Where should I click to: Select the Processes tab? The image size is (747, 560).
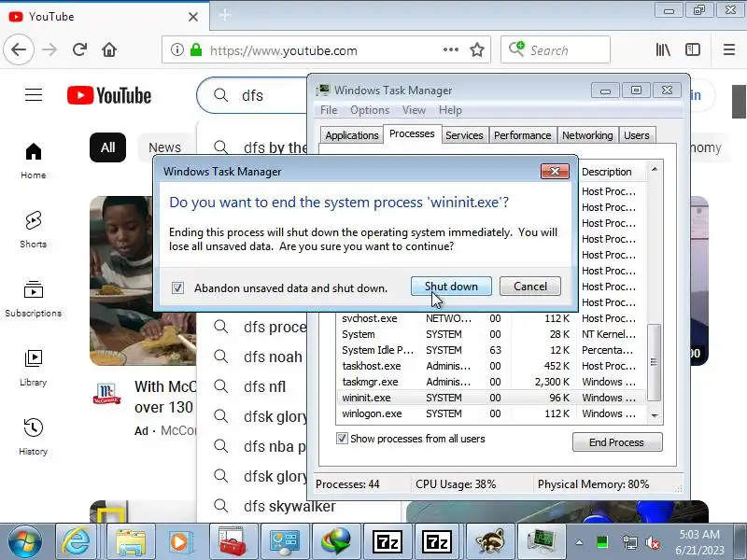click(412, 133)
